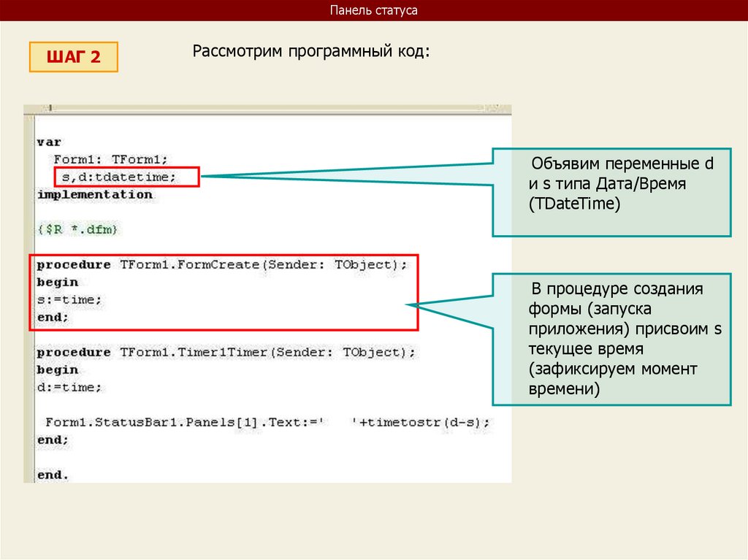Click the code editor top ruler bar
Screen dimensions: 748x560
[267, 110]
